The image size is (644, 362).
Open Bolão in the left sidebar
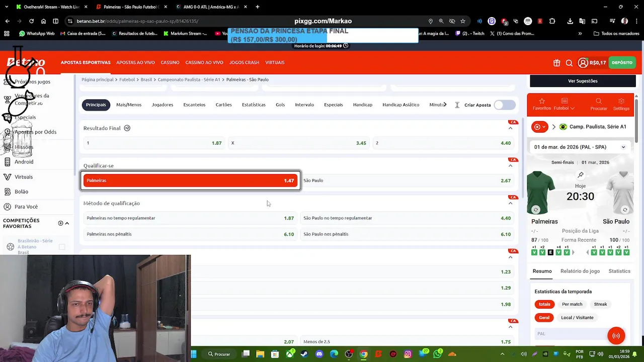pyautogui.click(x=21, y=192)
